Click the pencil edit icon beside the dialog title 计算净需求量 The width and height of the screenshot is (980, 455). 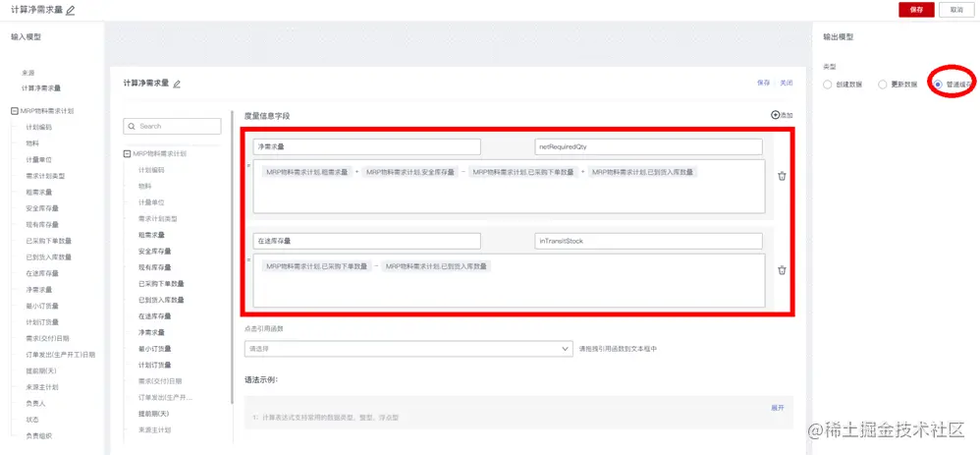177,84
